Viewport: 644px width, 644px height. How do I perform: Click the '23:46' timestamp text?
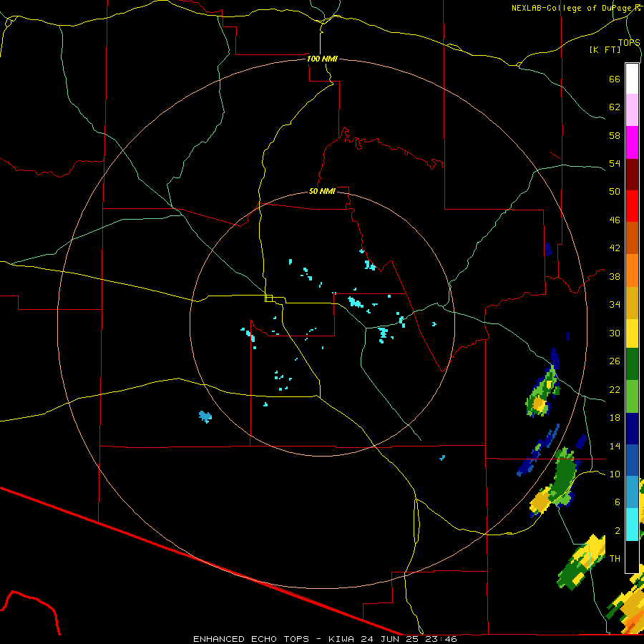pyautogui.click(x=442, y=639)
